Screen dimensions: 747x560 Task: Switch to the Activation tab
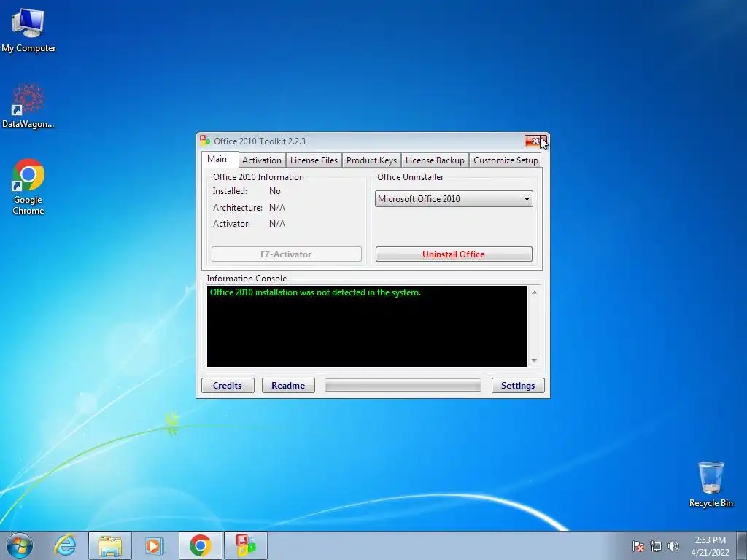pos(262,160)
